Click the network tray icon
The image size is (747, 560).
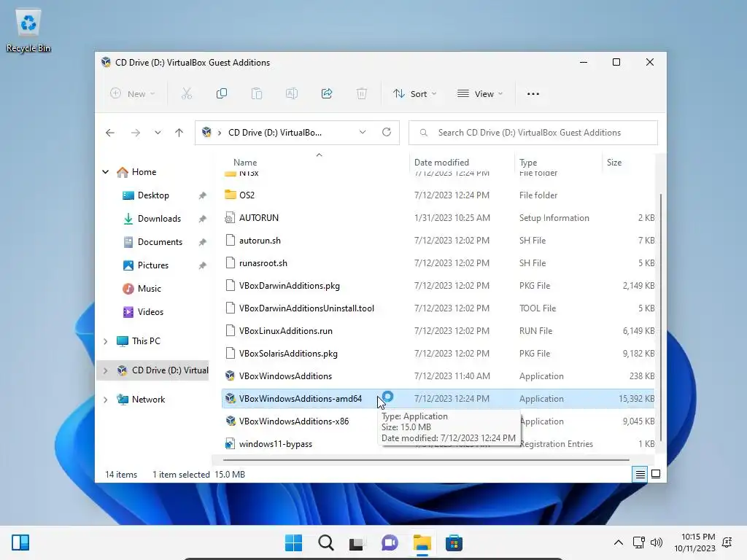pyautogui.click(x=639, y=542)
